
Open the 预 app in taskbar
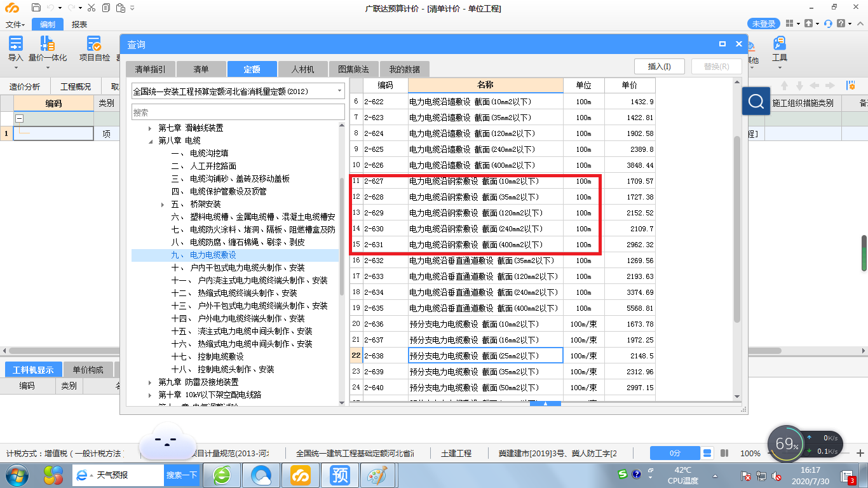339,475
